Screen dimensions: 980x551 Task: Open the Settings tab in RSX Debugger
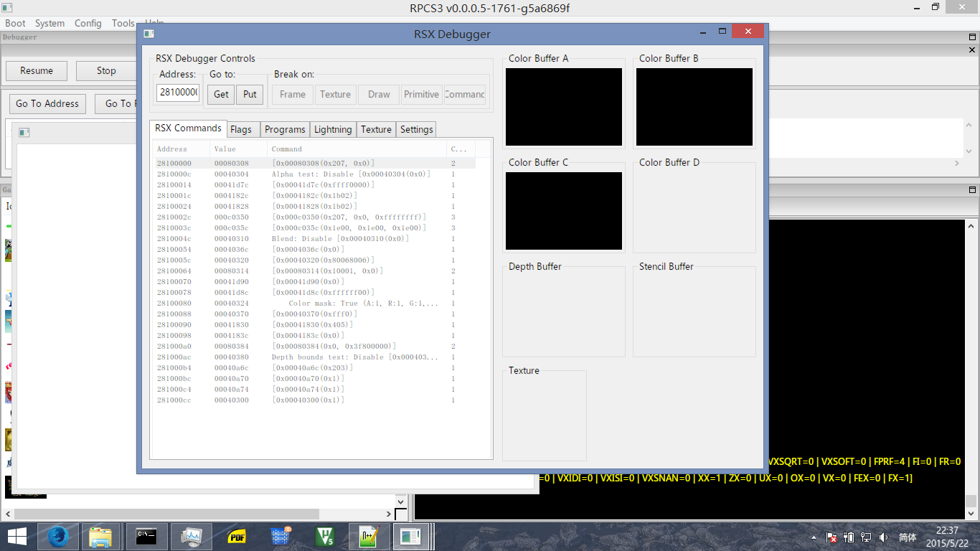(x=416, y=129)
